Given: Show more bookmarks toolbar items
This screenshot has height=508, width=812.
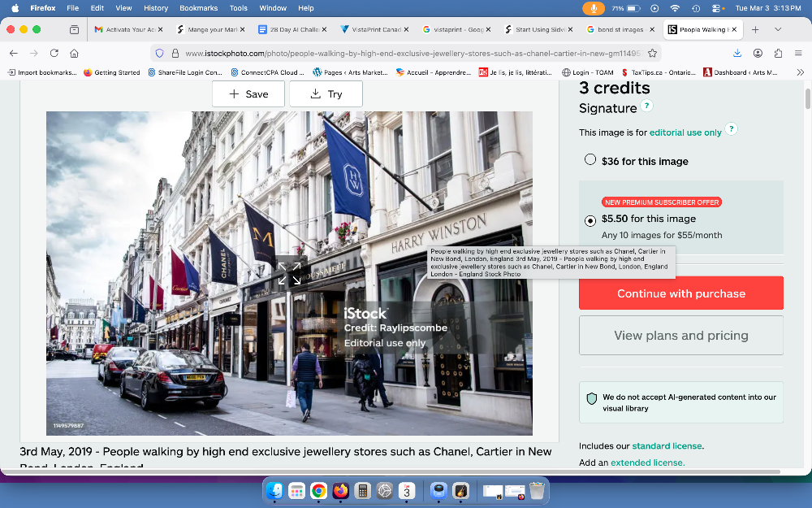Looking at the screenshot, I should (800, 72).
